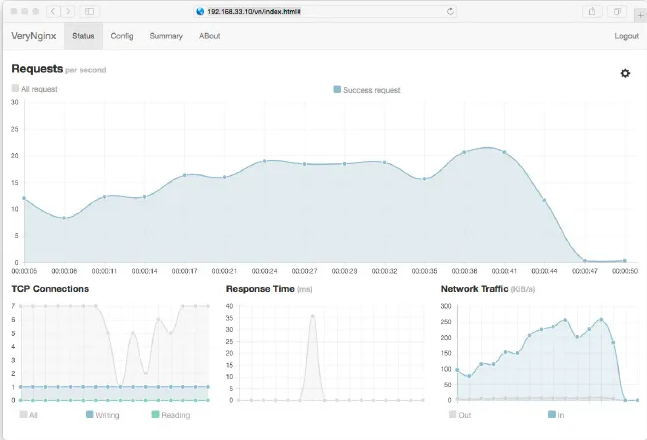Viewport: 647px width, 440px height.
Task: Toggle the Success request legend series
Action: pos(366,90)
